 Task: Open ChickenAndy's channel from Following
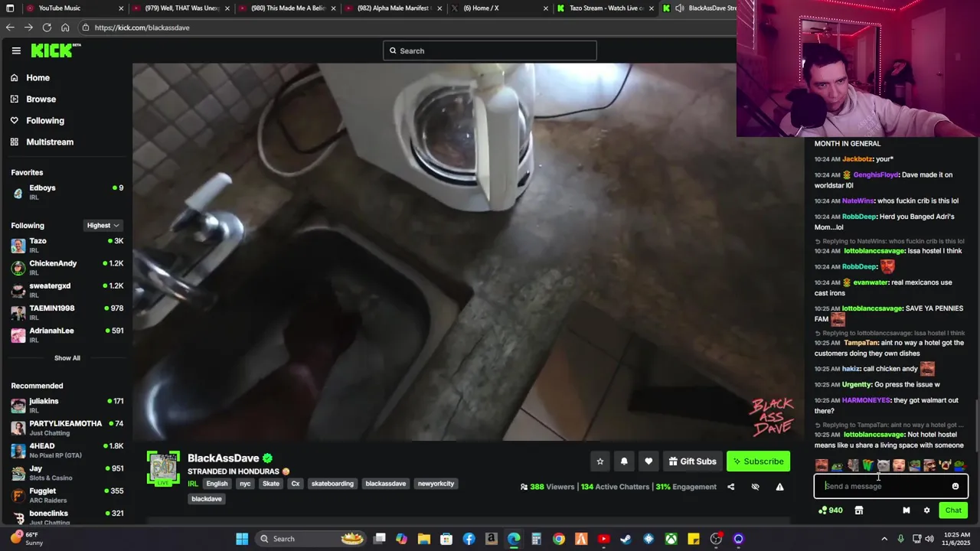click(67, 267)
